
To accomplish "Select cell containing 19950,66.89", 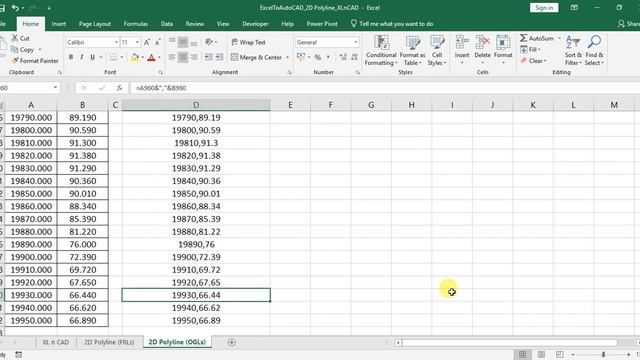I will pos(196,320).
